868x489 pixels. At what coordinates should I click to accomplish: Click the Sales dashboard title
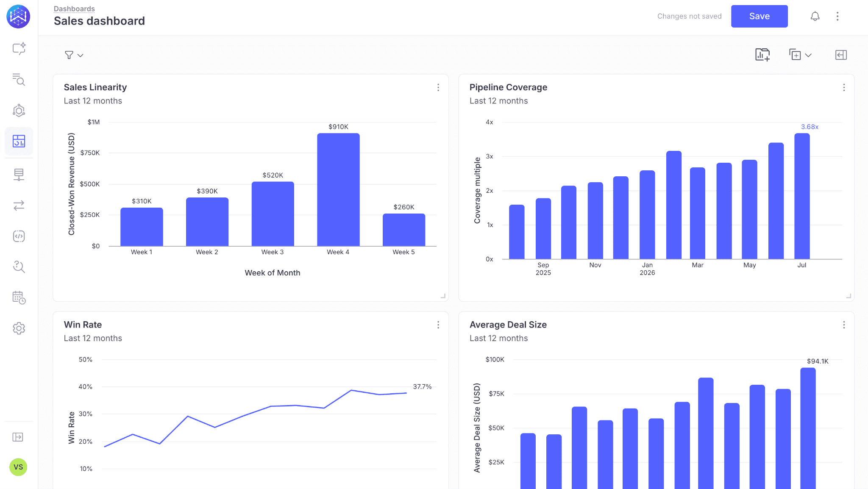99,21
